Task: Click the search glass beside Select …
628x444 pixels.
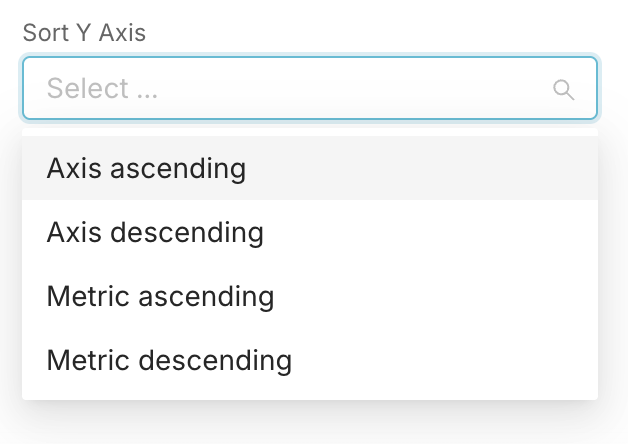Action: coord(564,90)
